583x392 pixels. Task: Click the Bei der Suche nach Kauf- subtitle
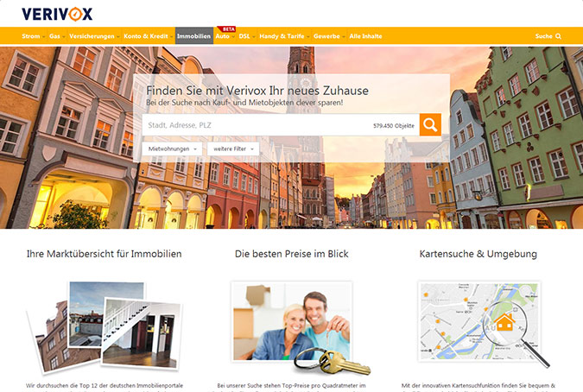point(244,103)
